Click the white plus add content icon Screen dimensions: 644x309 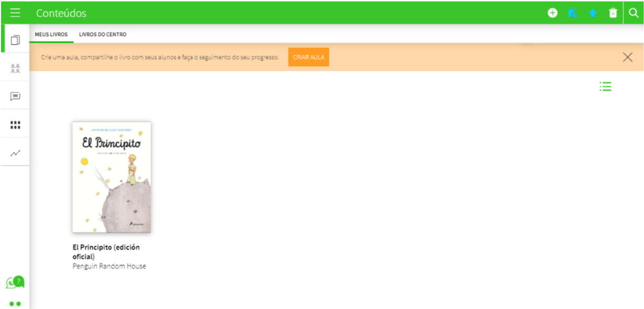coord(552,13)
